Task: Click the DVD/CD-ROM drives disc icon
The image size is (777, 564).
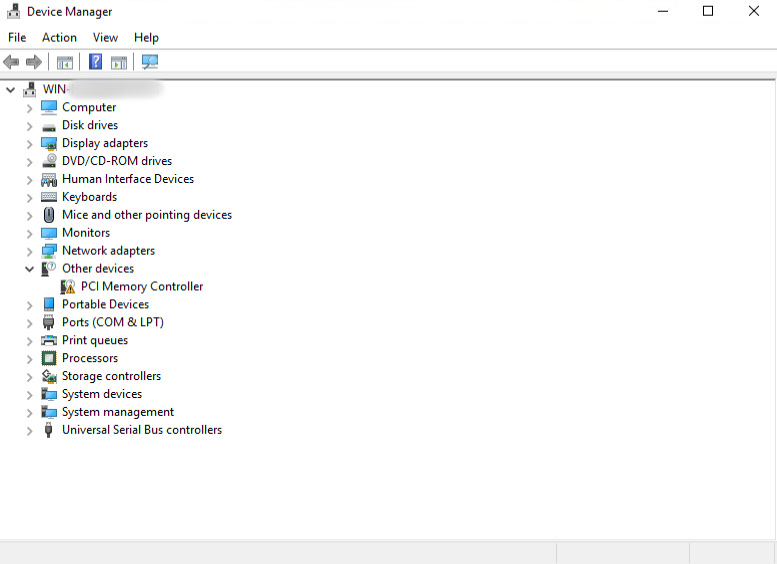Action: (x=49, y=161)
